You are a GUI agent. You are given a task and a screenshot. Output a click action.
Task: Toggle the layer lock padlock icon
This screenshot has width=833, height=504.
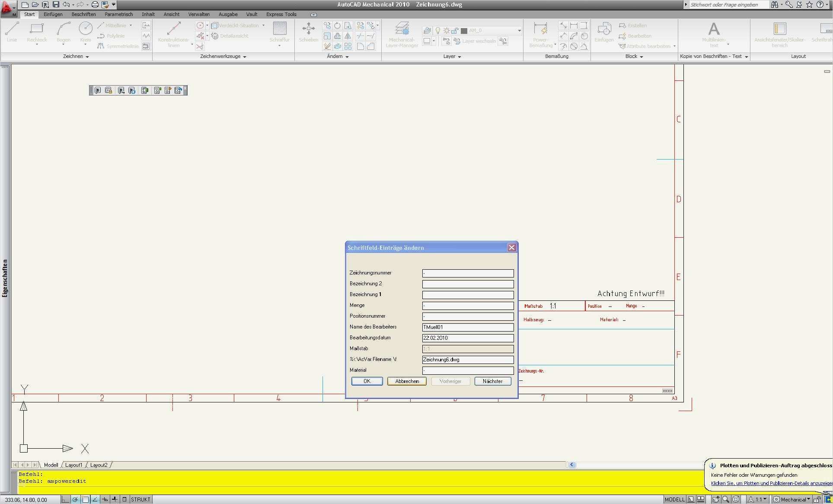455,31
